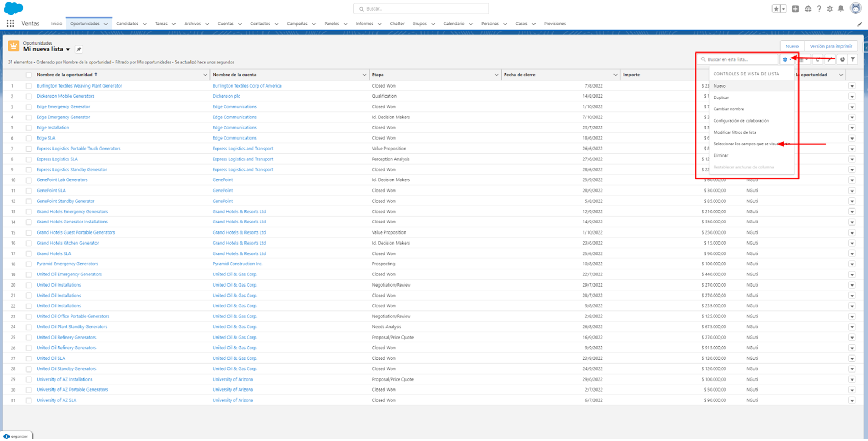This screenshot has width=868, height=441.
Task: Open row actions for Dickenson Mobile Generators
Action: [x=852, y=97]
